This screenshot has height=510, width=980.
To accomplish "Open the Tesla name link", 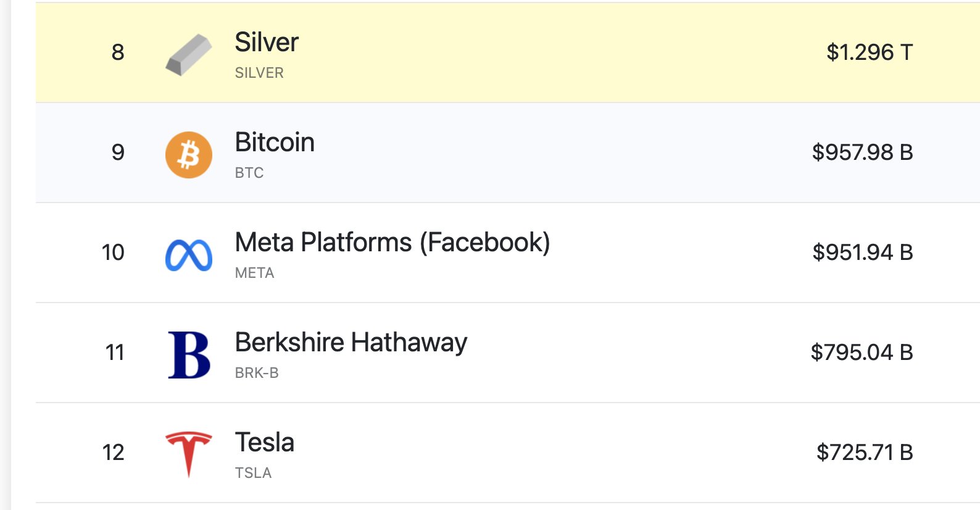I will [265, 443].
